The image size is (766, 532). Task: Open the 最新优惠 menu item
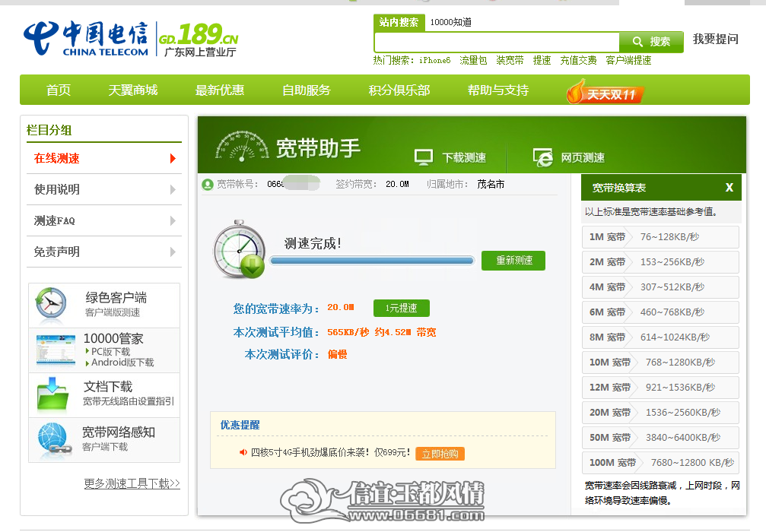coord(220,90)
